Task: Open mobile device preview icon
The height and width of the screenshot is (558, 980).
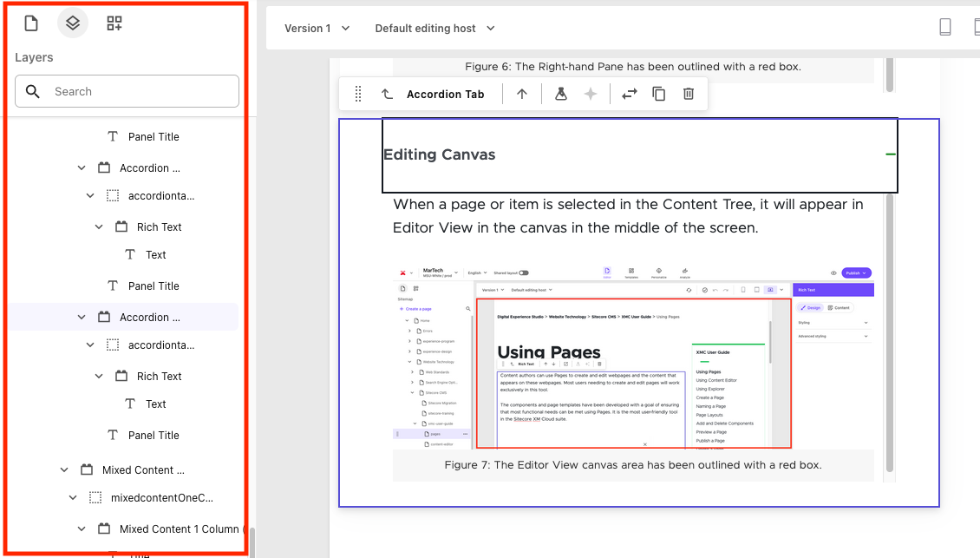Action: (945, 27)
